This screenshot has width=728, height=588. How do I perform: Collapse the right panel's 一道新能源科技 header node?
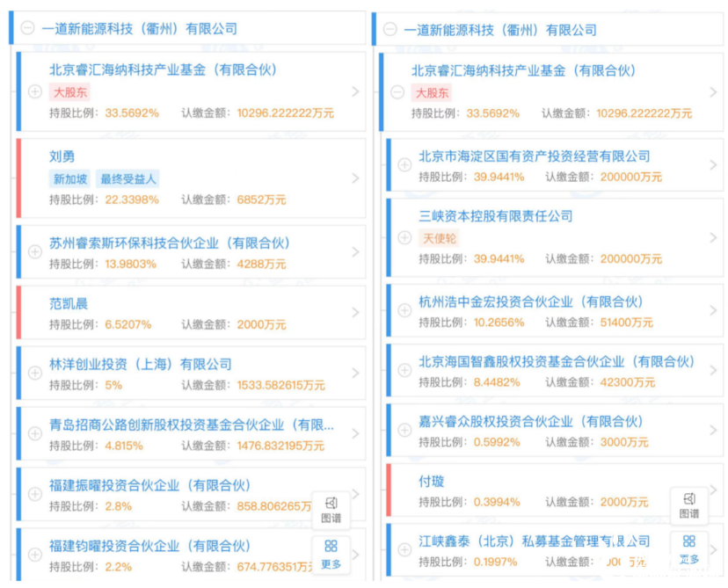pyautogui.click(x=390, y=29)
